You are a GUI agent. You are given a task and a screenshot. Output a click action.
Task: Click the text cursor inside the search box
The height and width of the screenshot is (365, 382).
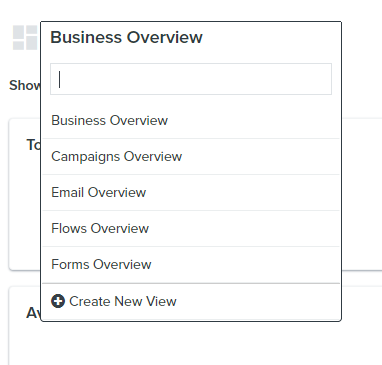tap(59, 79)
